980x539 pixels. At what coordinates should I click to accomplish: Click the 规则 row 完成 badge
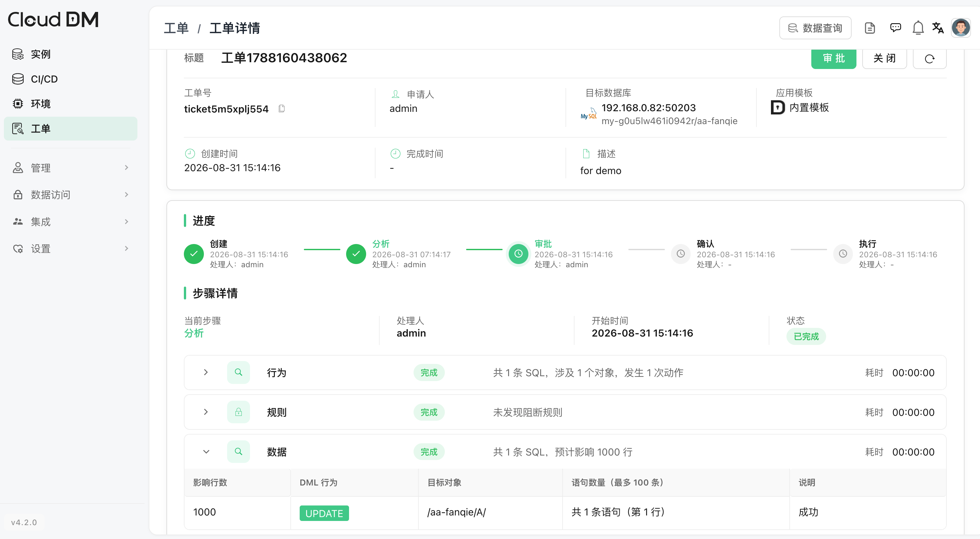429,412
